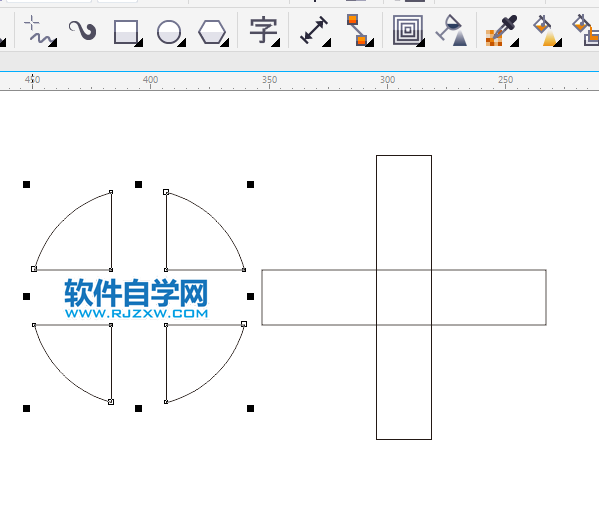Click the middle-right black selection handle
Image resolution: width=599 pixels, height=525 pixels.
pyautogui.click(x=250, y=297)
